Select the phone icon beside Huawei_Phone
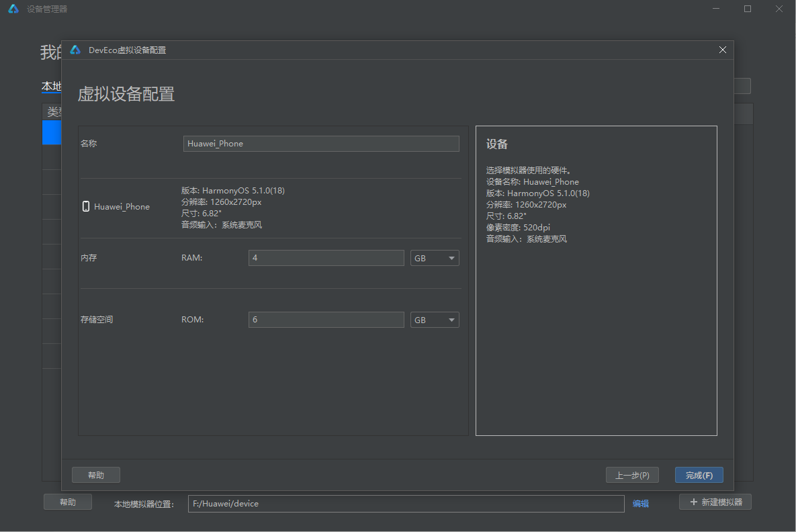 click(x=85, y=207)
